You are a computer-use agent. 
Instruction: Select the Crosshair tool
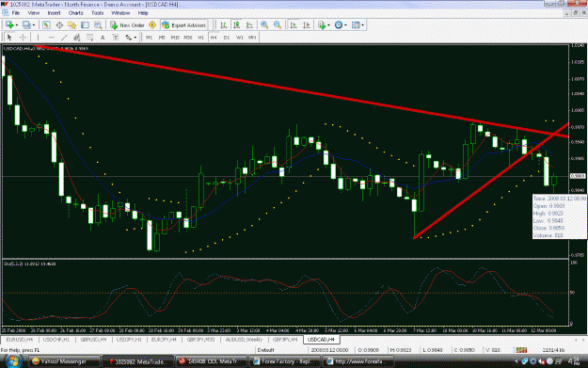23,37
